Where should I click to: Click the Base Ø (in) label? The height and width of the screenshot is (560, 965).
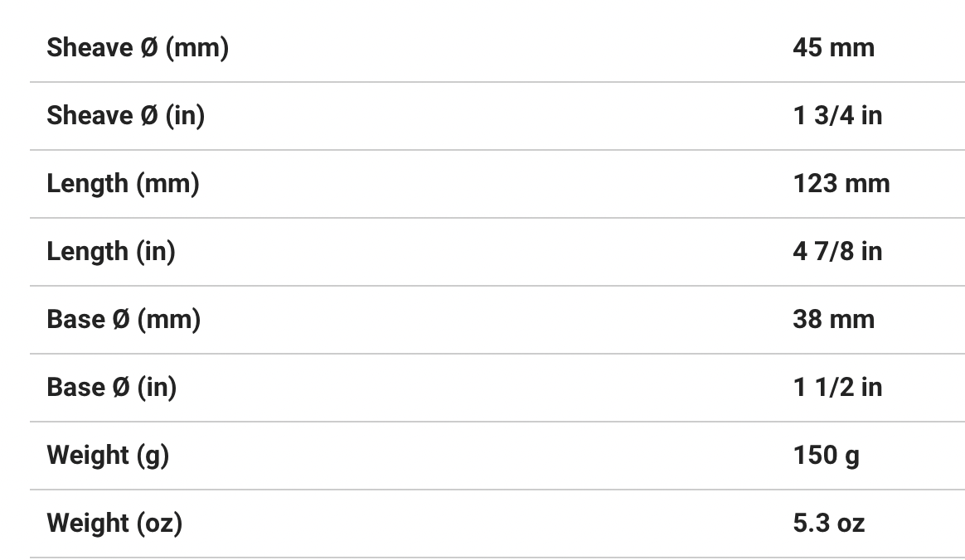pos(111,388)
